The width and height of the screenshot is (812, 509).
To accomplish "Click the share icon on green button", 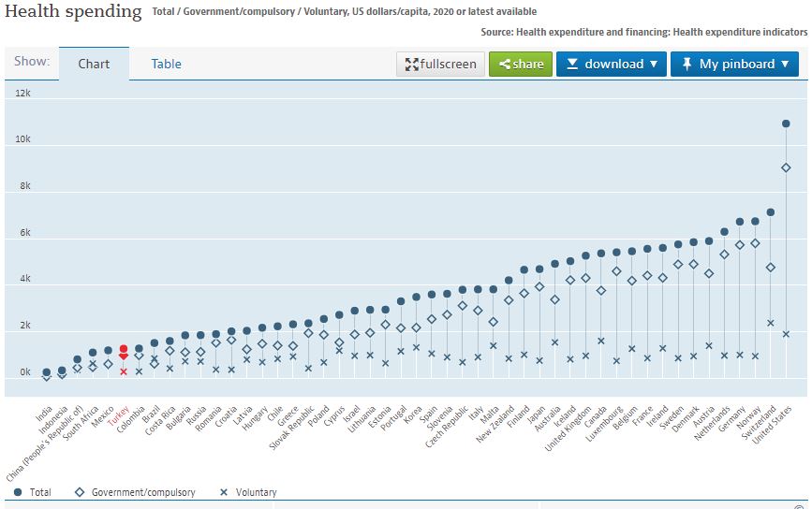I will tap(505, 65).
